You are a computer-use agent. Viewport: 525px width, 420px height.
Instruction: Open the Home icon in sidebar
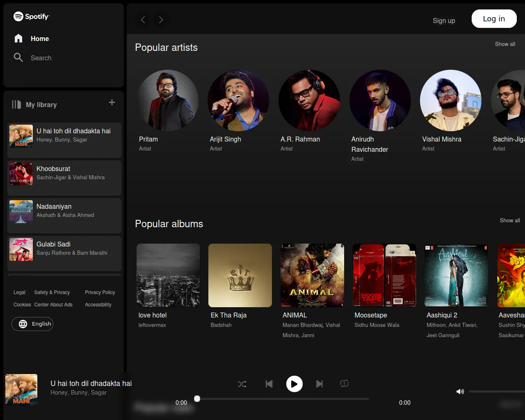pos(18,39)
